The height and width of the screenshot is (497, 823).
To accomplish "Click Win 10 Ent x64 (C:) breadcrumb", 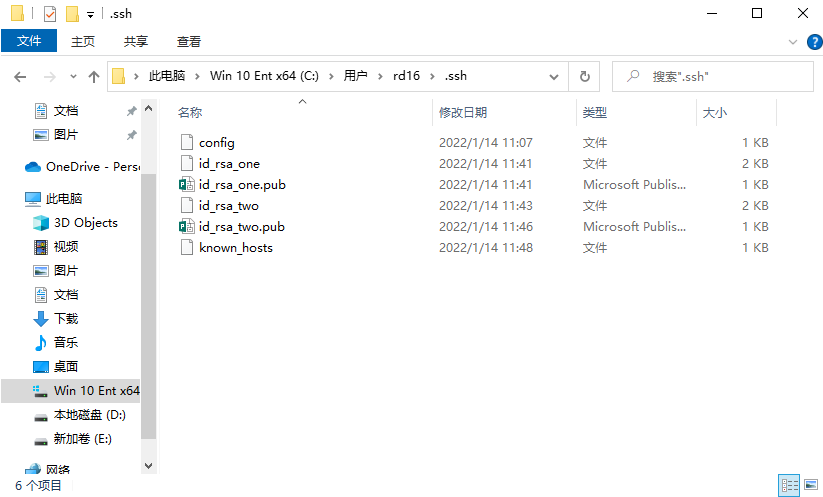I will (265, 76).
